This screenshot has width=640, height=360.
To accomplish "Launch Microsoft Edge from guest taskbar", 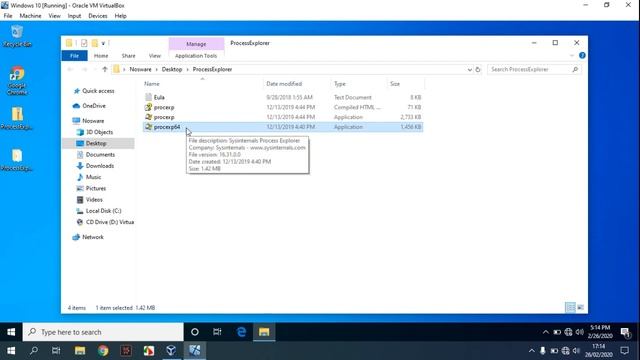I will (x=241, y=332).
